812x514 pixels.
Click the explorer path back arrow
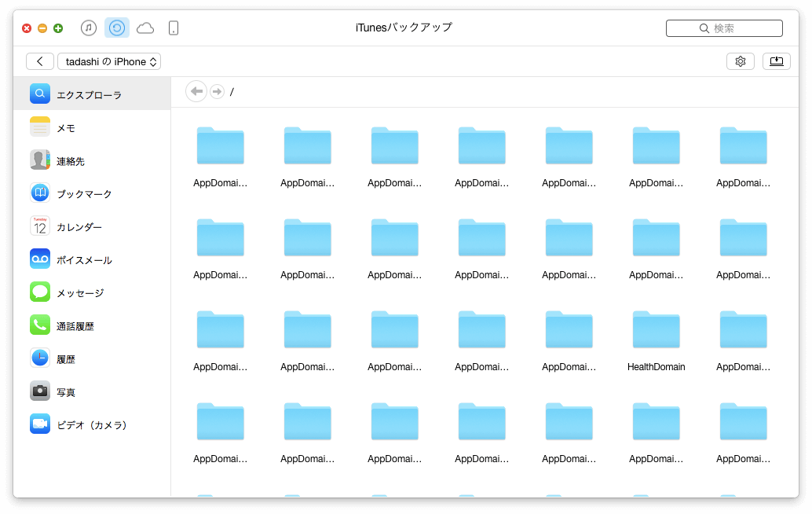(196, 92)
